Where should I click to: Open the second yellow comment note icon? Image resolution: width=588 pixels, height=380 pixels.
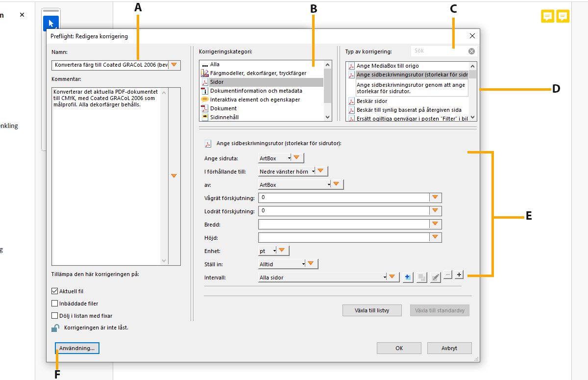pyautogui.click(x=563, y=16)
